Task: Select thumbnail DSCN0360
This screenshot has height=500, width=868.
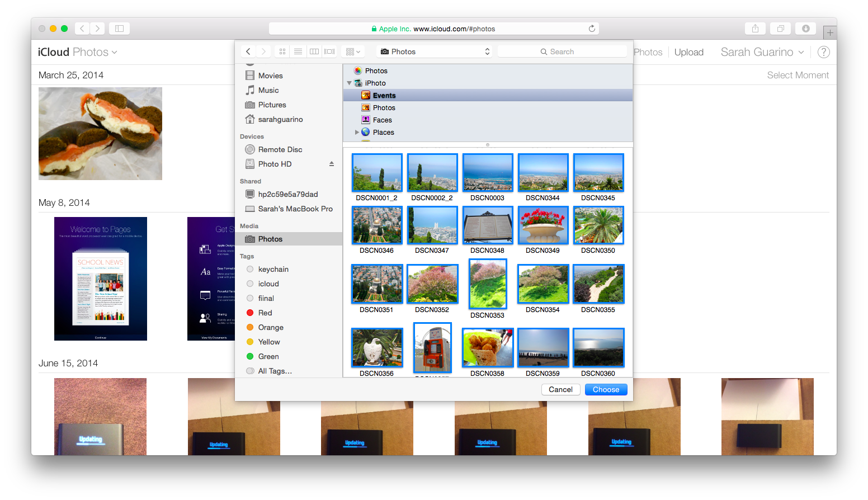Action: (598, 348)
